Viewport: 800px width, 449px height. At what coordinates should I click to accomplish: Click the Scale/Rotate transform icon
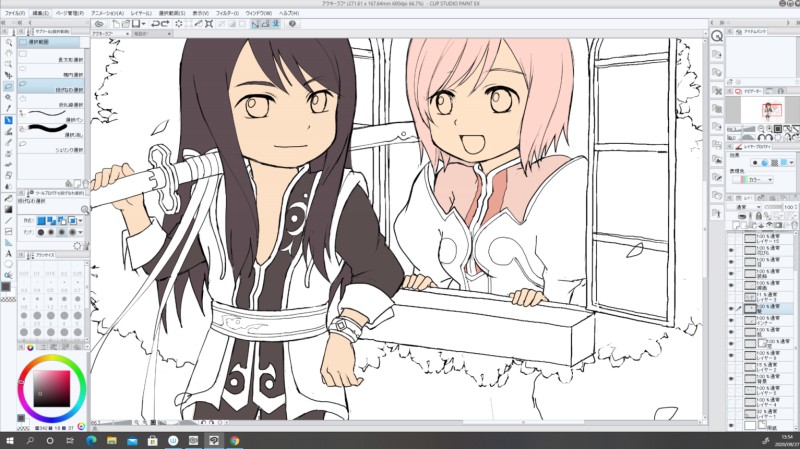tap(209, 24)
